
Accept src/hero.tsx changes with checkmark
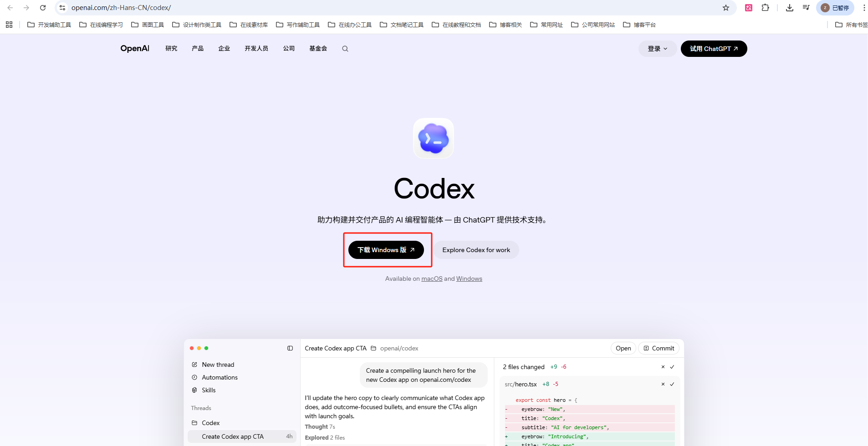pyautogui.click(x=672, y=384)
